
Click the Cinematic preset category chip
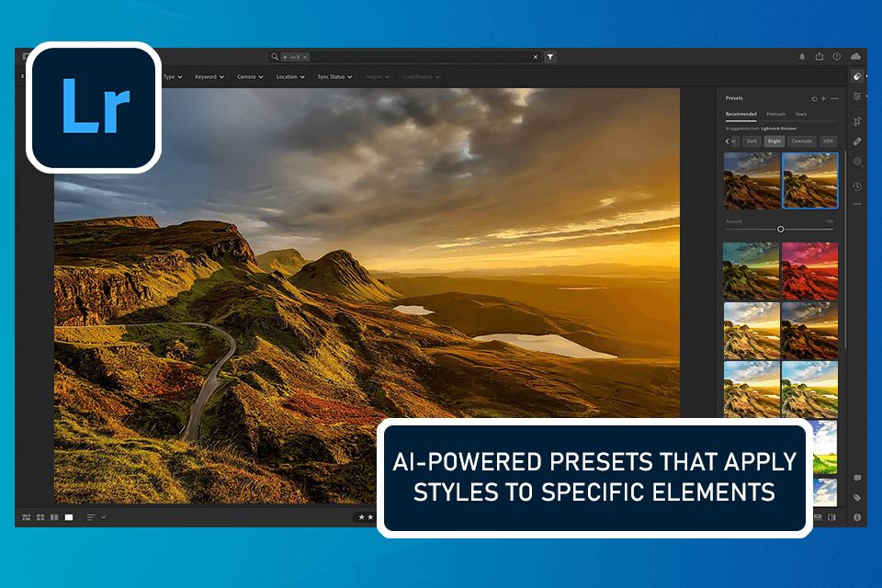[801, 141]
